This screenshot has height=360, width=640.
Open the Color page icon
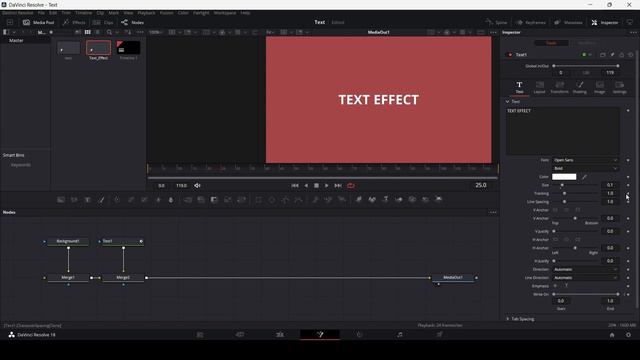pos(360,335)
